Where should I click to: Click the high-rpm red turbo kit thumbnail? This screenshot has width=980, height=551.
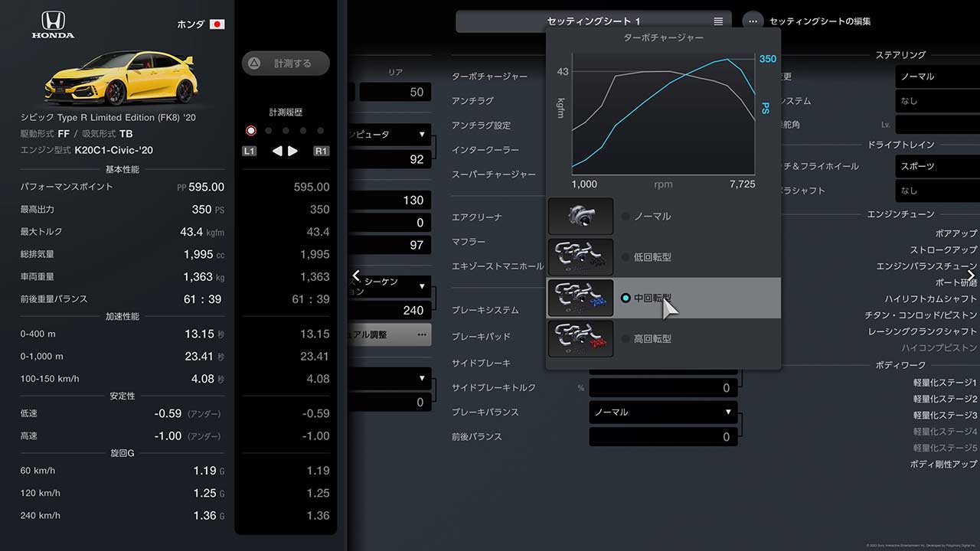[x=580, y=338]
